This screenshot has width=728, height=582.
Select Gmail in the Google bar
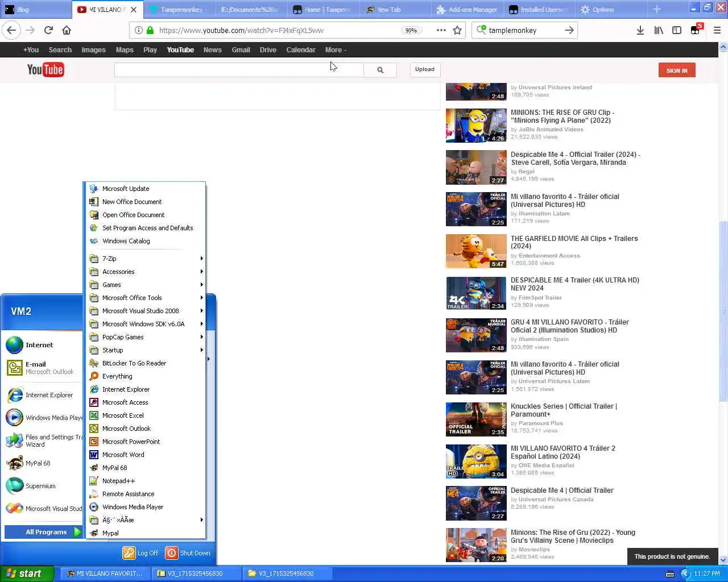pos(241,50)
